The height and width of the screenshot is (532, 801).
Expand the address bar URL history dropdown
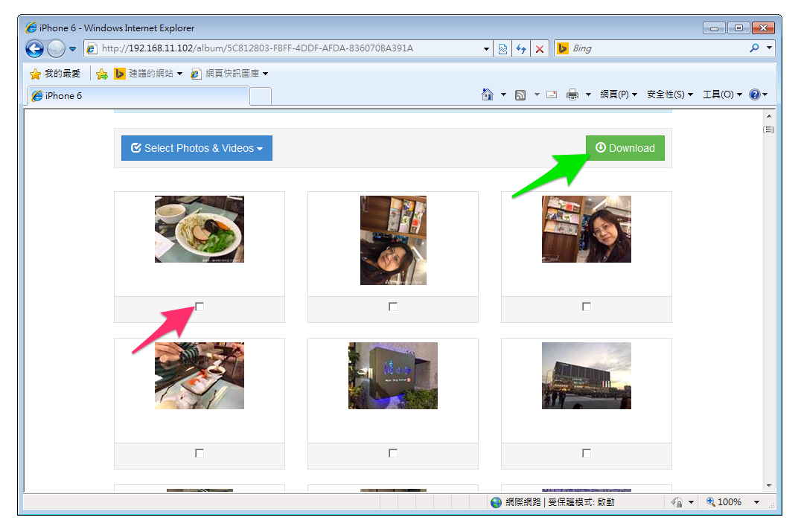(486, 49)
